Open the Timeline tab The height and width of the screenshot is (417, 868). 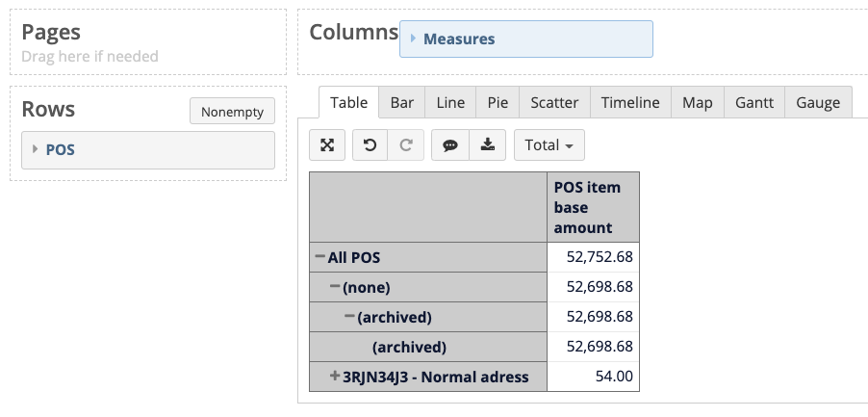[x=630, y=102]
